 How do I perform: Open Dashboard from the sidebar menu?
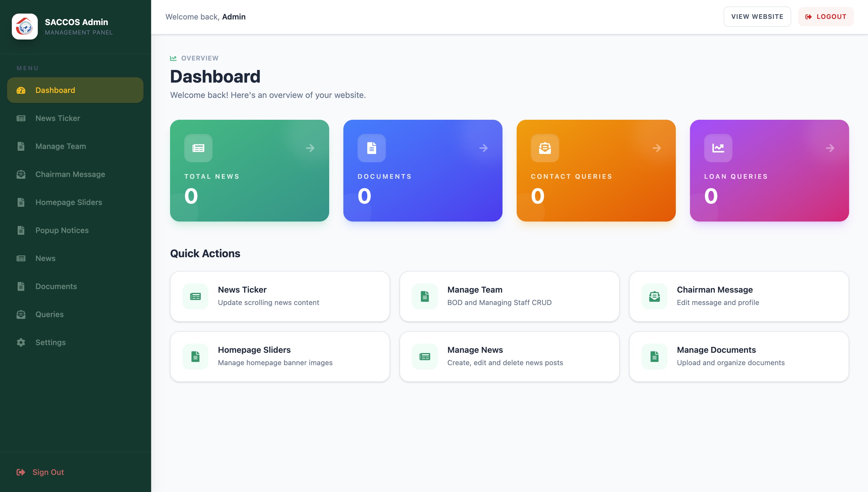[75, 90]
